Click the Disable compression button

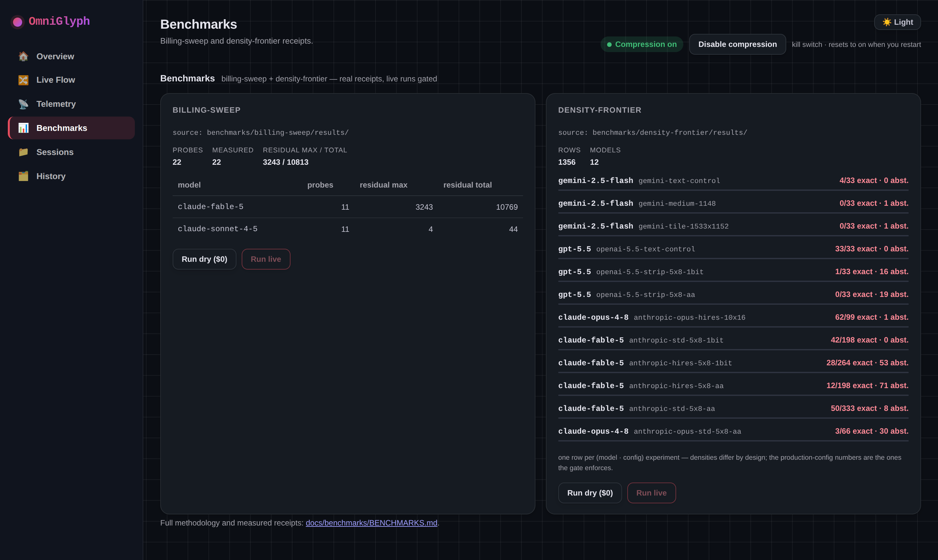737,45
